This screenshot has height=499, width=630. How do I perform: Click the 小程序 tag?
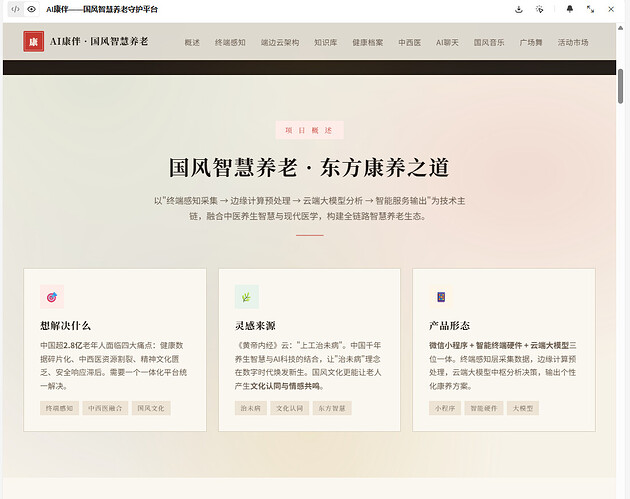445,408
